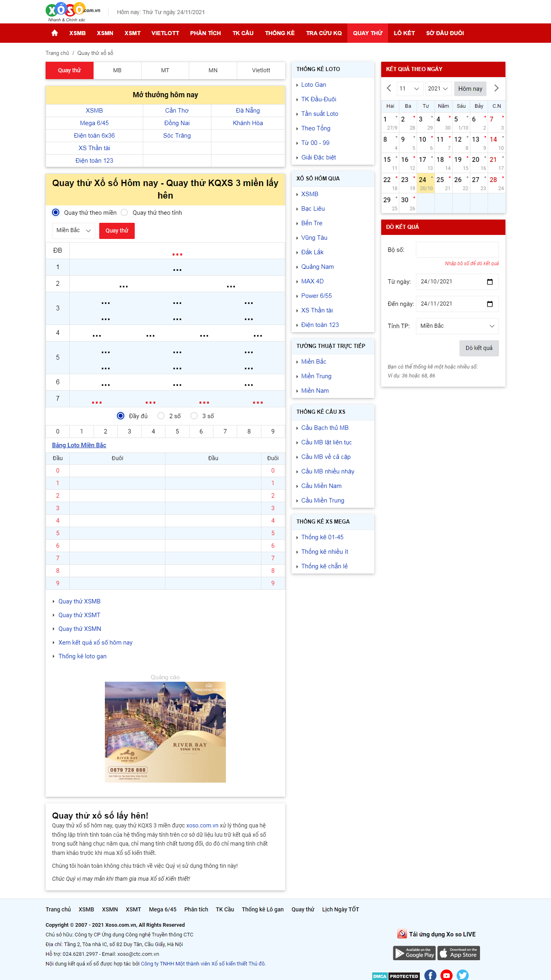
Task: Click the Dò kết quả button
Action: [479, 348]
